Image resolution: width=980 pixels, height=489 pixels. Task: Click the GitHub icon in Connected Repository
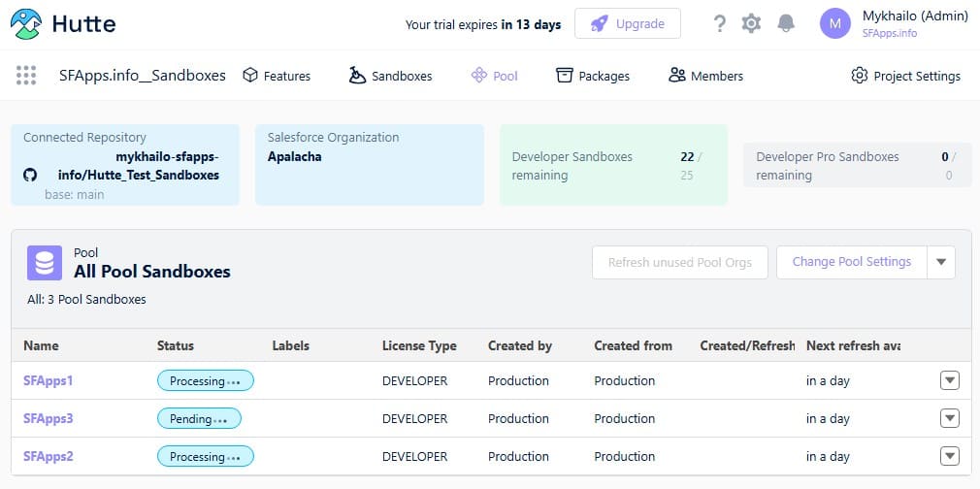pos(30,175)
